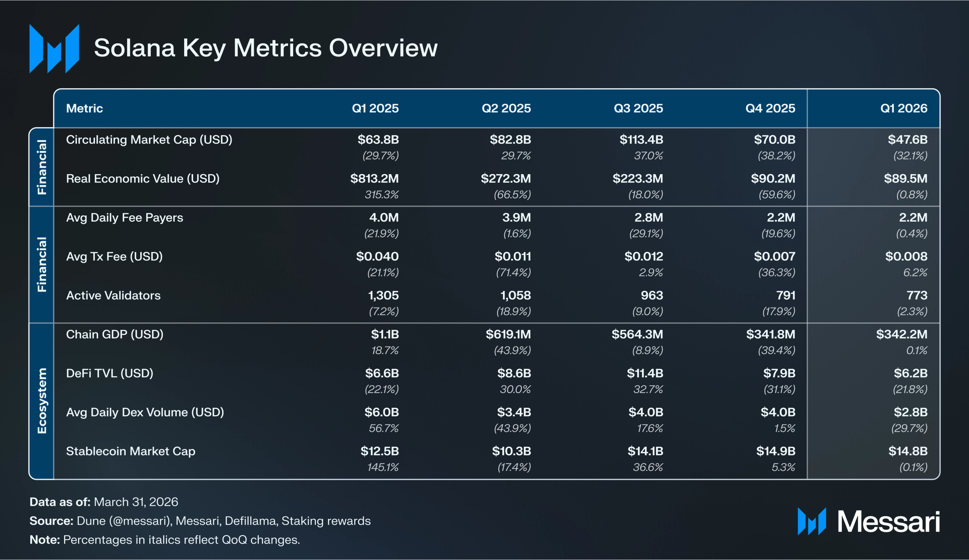
Task: Click the Solana Key Metrics Overview title
Action: (x=266, y=48)
